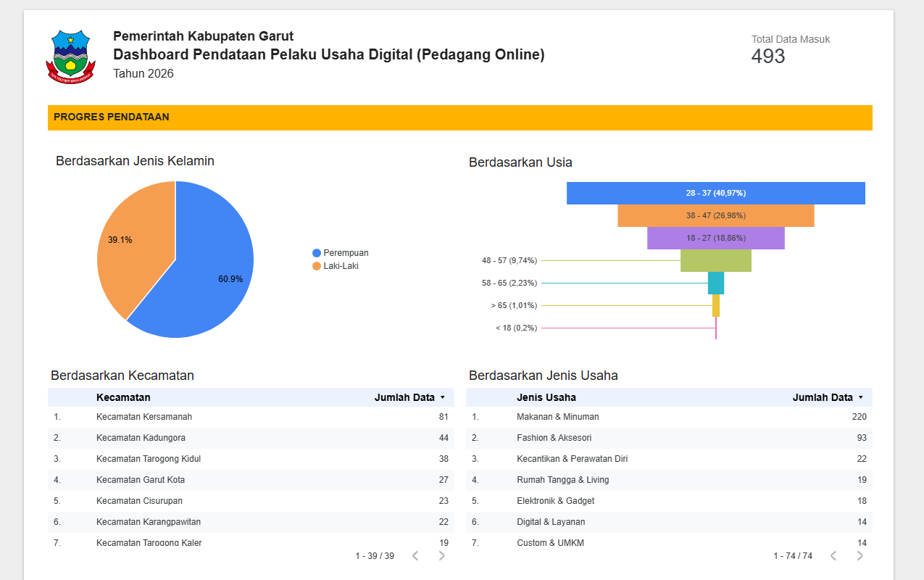
Task: Go to next page of Jenis Usaha table
Action: pos(860,556)
